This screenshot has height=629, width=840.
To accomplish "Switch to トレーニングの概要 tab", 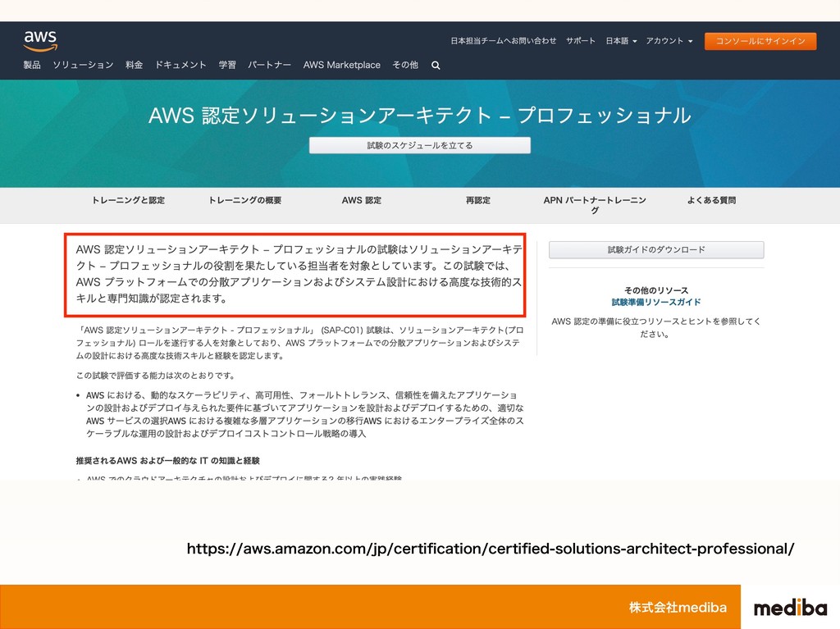I will (244, 200).
